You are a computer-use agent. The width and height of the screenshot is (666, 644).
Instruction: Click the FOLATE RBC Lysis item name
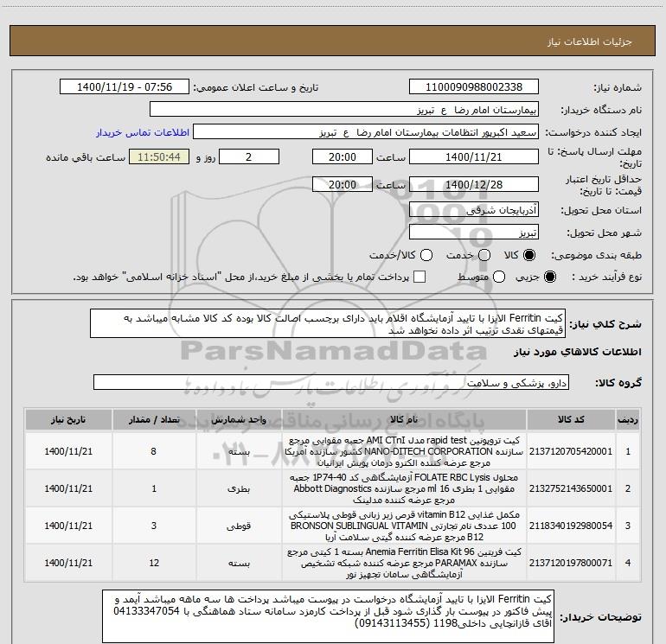coord(404,488)
